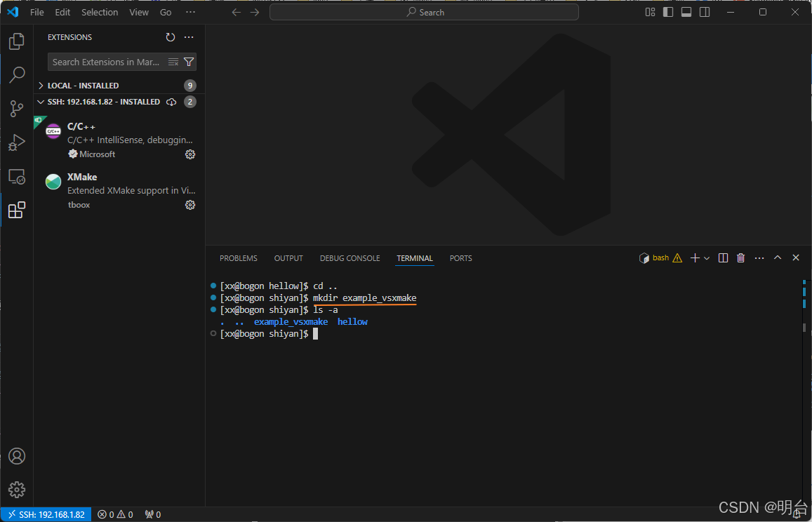Click the Microsoft publisher label
The image size is (812, 522).
tap(98, 154)
